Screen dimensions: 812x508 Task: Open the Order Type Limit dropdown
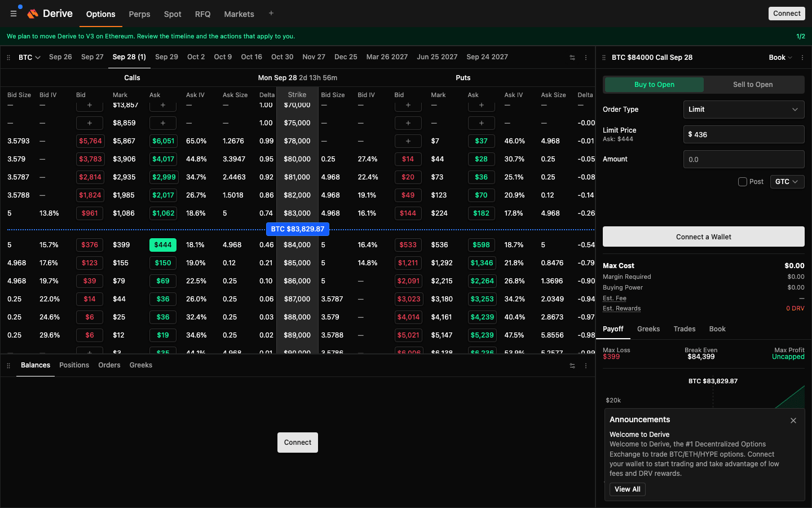(744, 110)
